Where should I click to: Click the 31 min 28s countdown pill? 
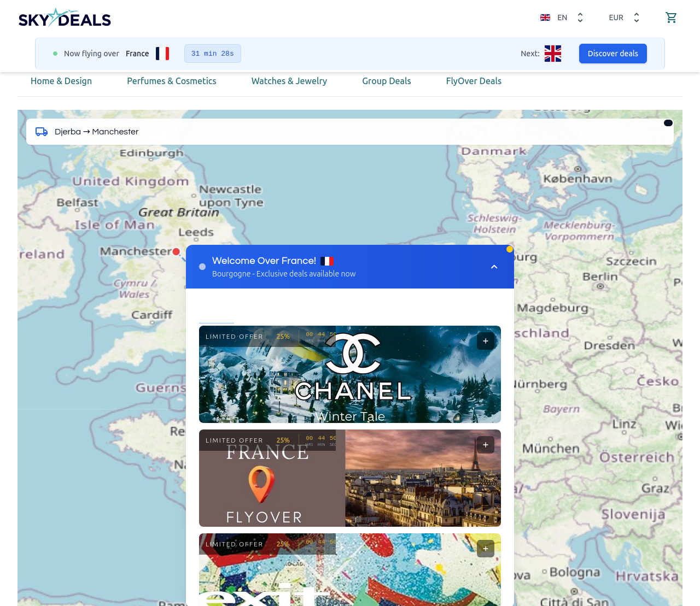tap(212, 53)
